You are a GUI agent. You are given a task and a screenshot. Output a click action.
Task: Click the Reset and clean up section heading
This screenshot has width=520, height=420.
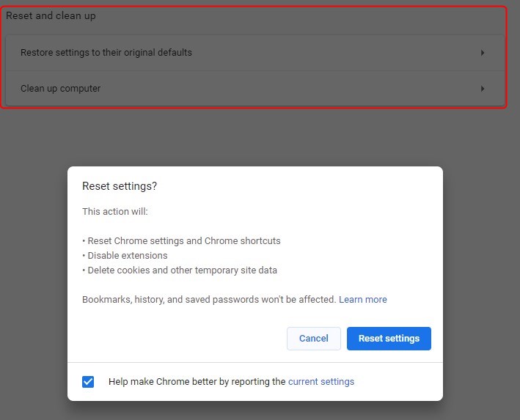51,15
